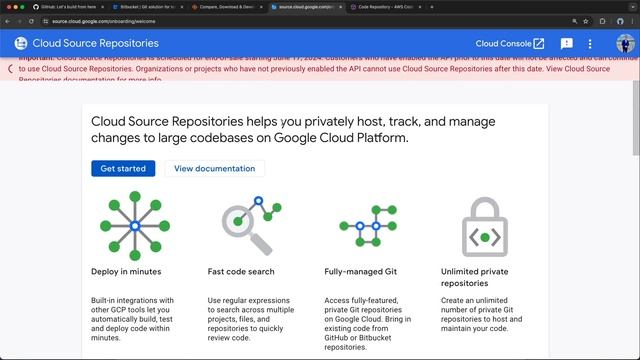This screenshot has height=360, width=640.
Task: Select the 'Fast code search' heading
Action: tap(241, 271)
